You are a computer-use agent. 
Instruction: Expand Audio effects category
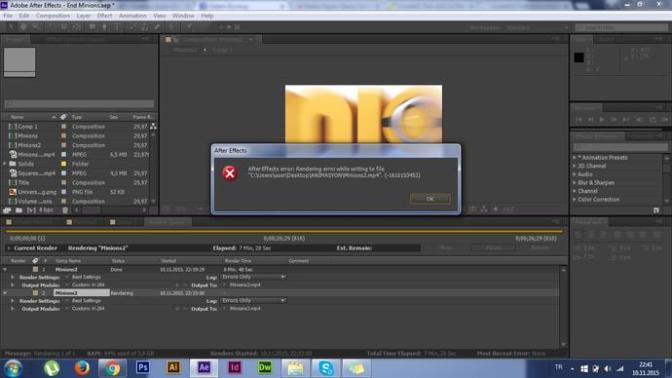click(x=575, y=174)
